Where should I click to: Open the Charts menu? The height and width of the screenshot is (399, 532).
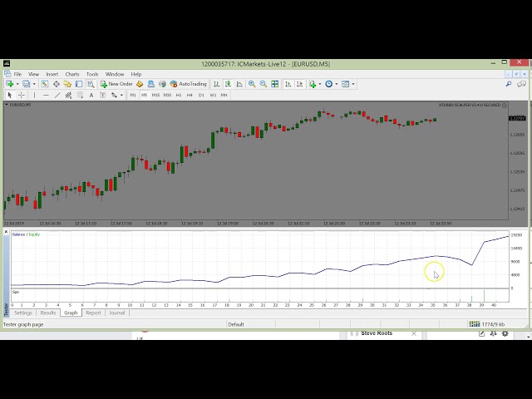72,74
